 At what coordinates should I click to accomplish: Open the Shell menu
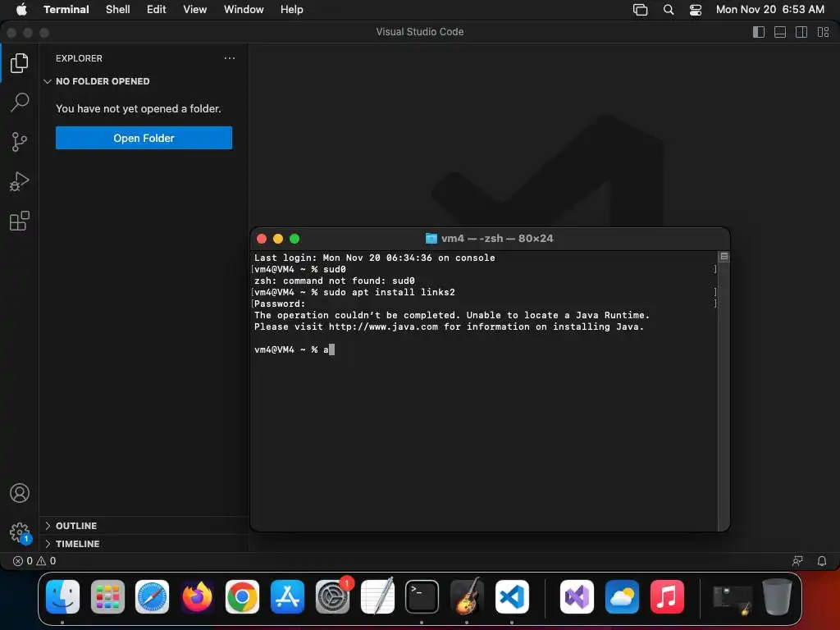click(118, 9)
